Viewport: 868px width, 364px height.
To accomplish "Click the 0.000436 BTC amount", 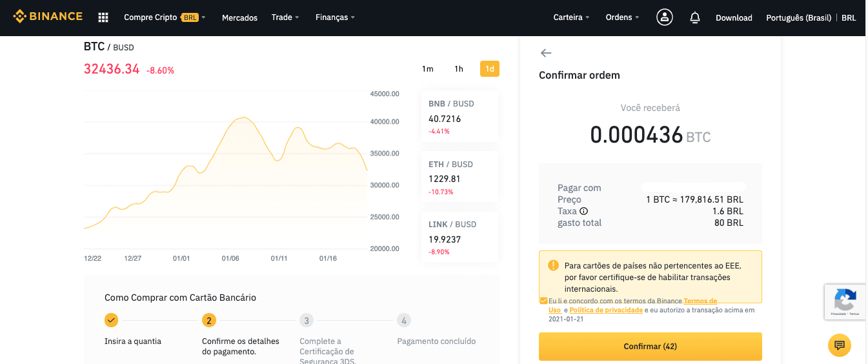I will coord(651,135).
